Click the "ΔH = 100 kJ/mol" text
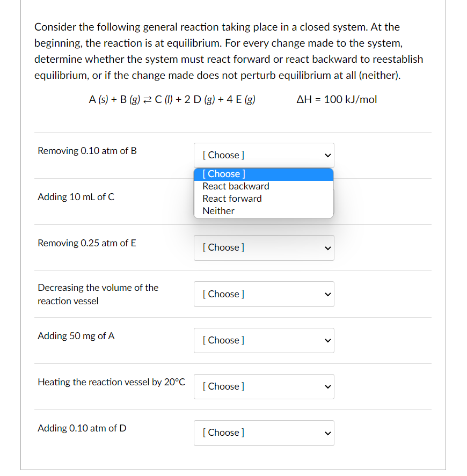Image resolution: width=467 pixels, height=476 pixels. [337, 99]
